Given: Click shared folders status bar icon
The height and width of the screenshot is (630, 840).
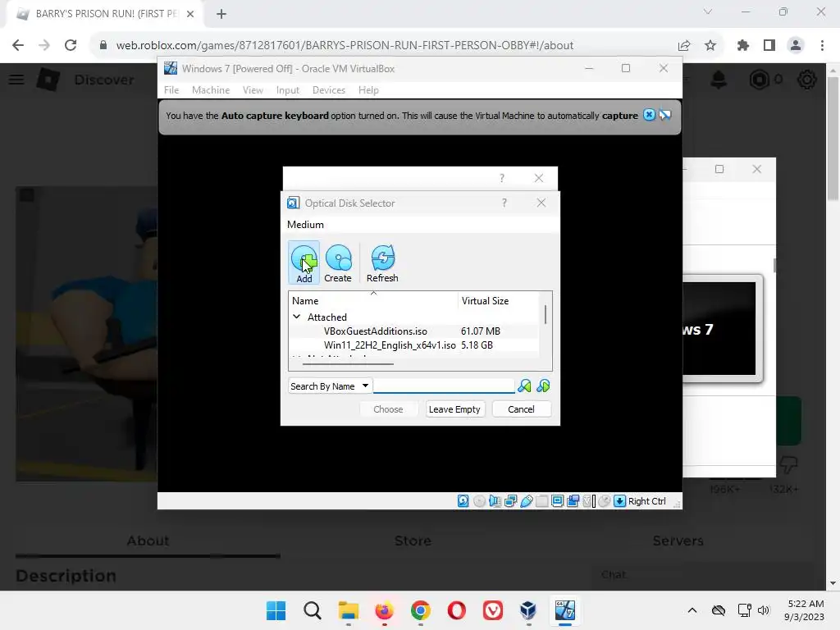Looking at the screenshot, I should pos(542,501).
